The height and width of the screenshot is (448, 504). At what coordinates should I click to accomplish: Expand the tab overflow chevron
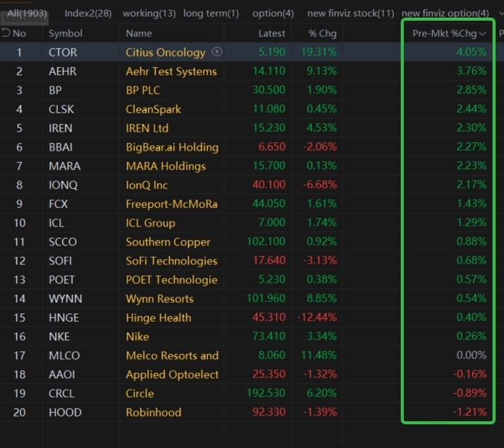[502, 13]
